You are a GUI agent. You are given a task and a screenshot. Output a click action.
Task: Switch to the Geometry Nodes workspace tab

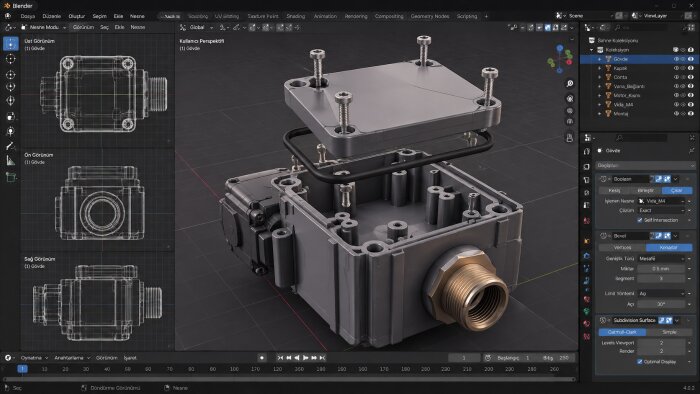pyautogui.click(x=430, y=16)
